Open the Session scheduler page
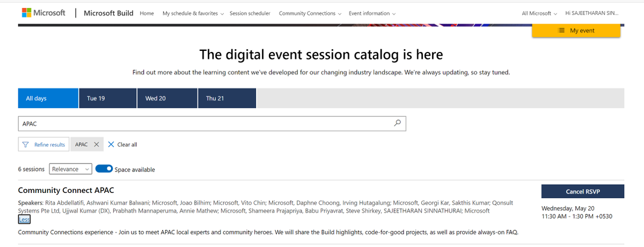Screen dimensions: 644x247 (x=250, y=13)
